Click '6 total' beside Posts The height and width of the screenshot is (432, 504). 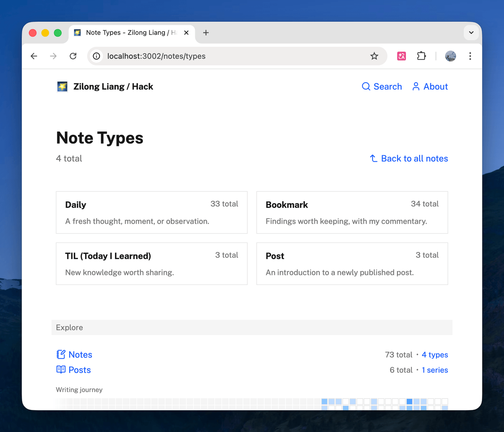[401, 370]
